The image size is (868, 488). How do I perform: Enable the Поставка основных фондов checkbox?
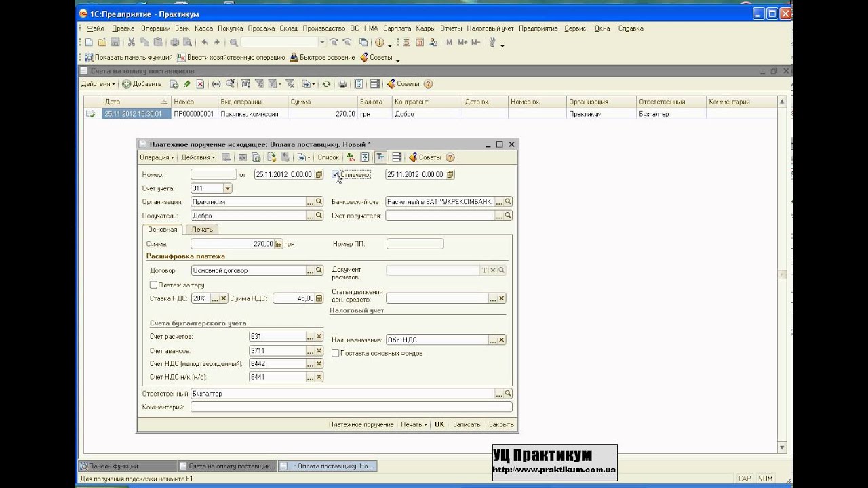(336, 353)
